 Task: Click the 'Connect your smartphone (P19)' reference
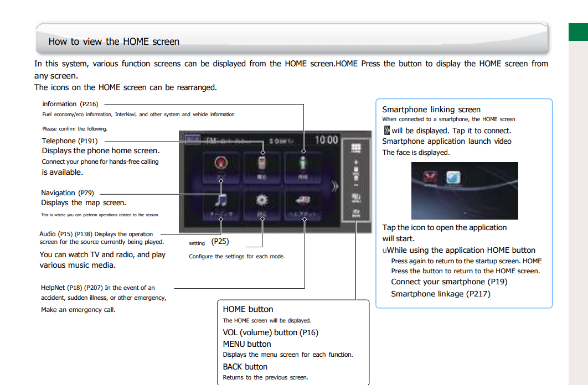tap(448, 282)
